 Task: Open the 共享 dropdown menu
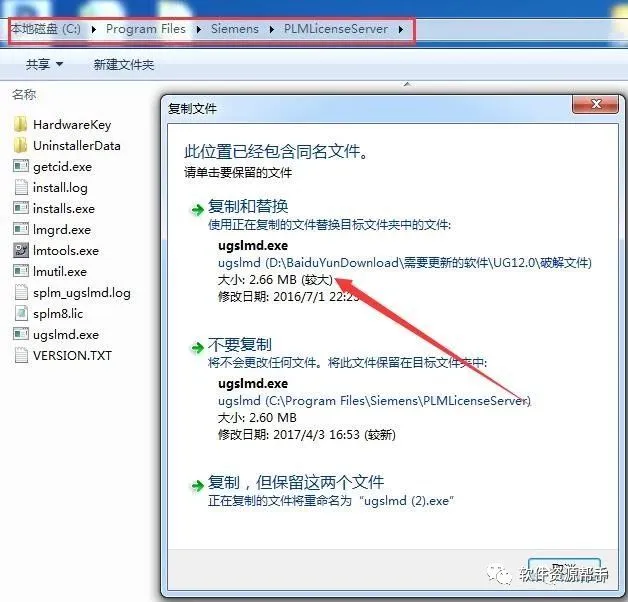click(x=44, y=64)
